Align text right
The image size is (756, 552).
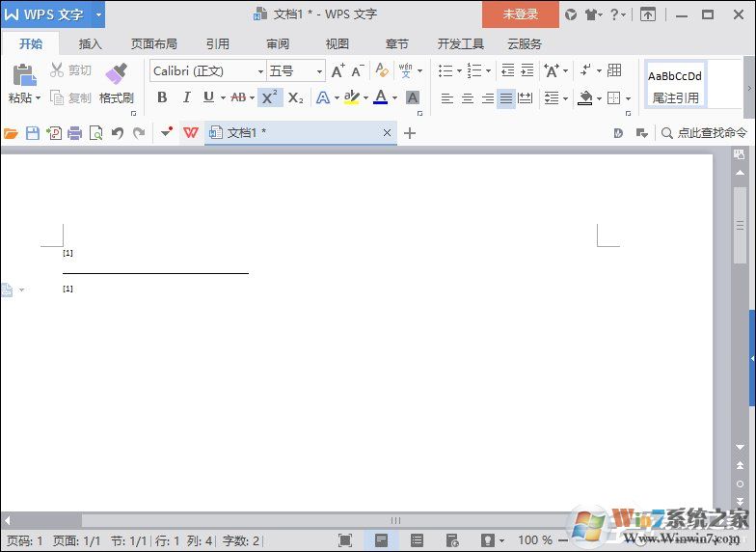click(488, 98)
